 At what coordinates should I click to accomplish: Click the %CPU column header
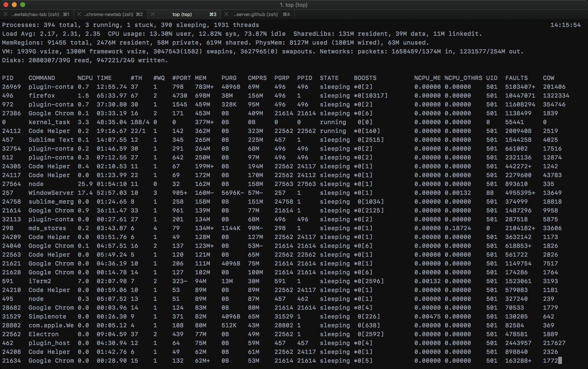click(x=85, y=78)
